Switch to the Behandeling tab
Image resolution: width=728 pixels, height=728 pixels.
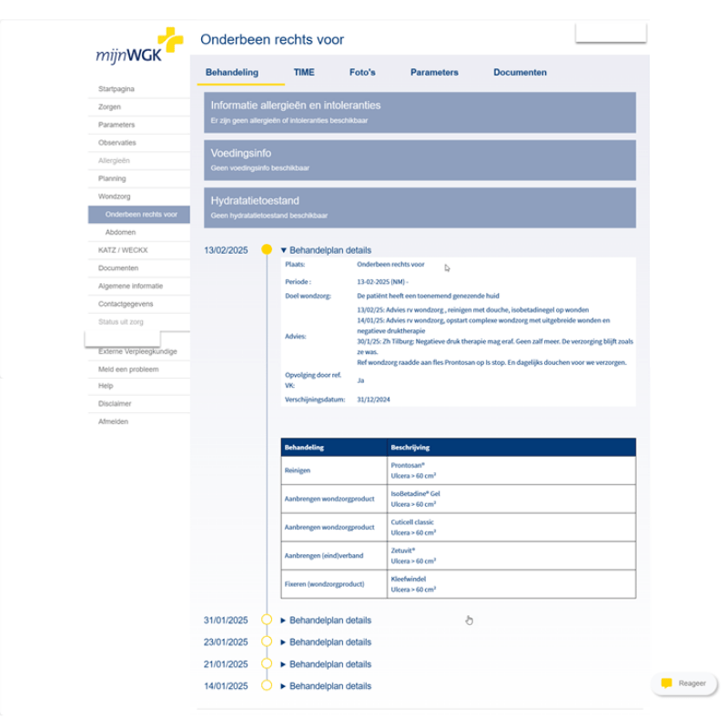pyautogui.click(x=232, y=73)
